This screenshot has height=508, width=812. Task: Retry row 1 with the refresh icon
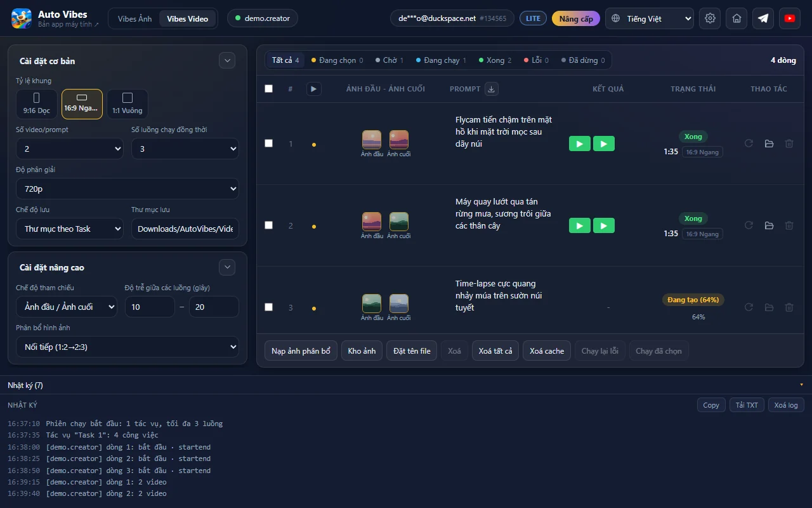[x=749, y=144]
